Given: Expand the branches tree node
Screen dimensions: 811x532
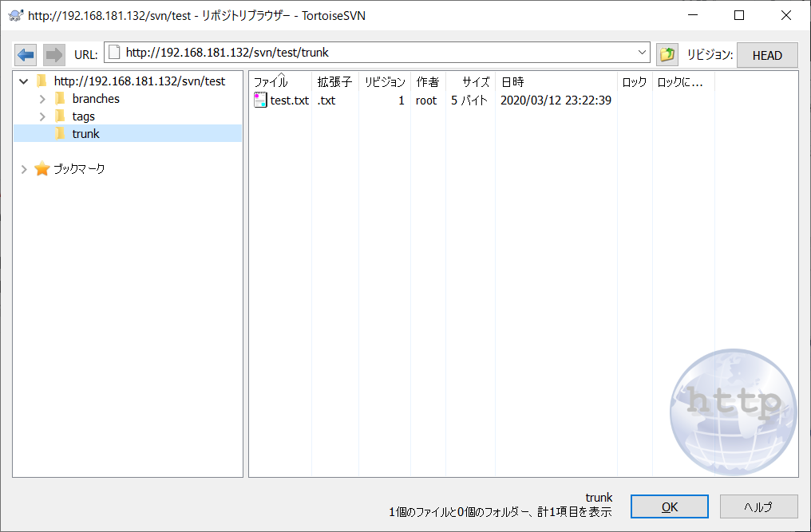Looking at the screenshot, I should [x=41, y=98].
